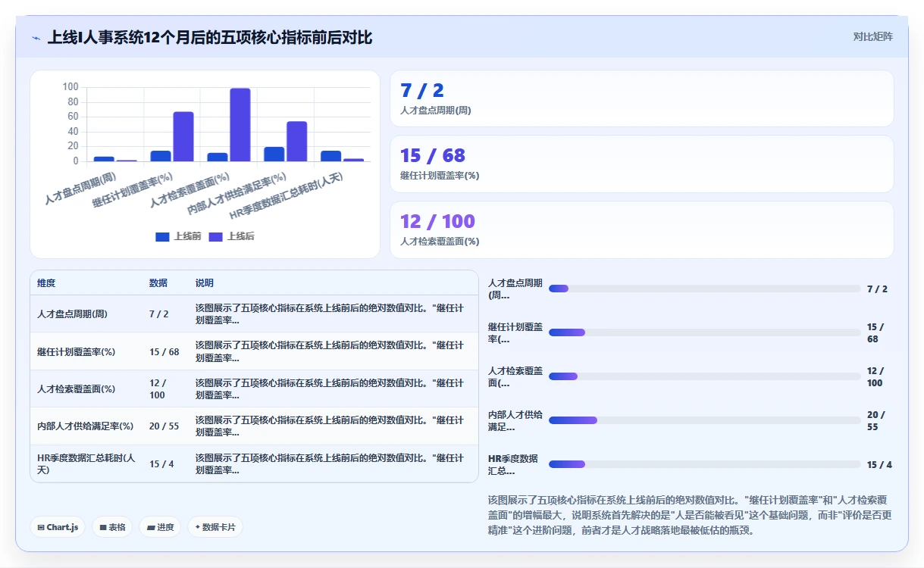Click the 内部人才供给满足率 上线后 chart bar
This screenshot has height=568, width=924.
coord(296,142)
